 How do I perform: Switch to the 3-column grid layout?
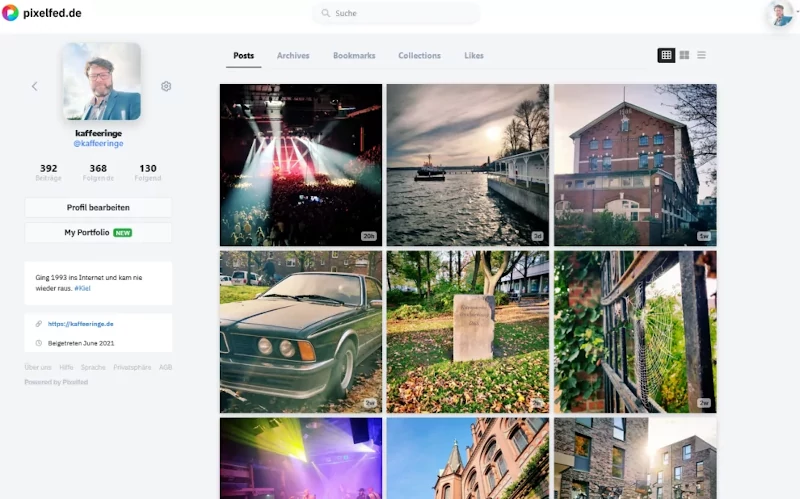coord(666,55)
